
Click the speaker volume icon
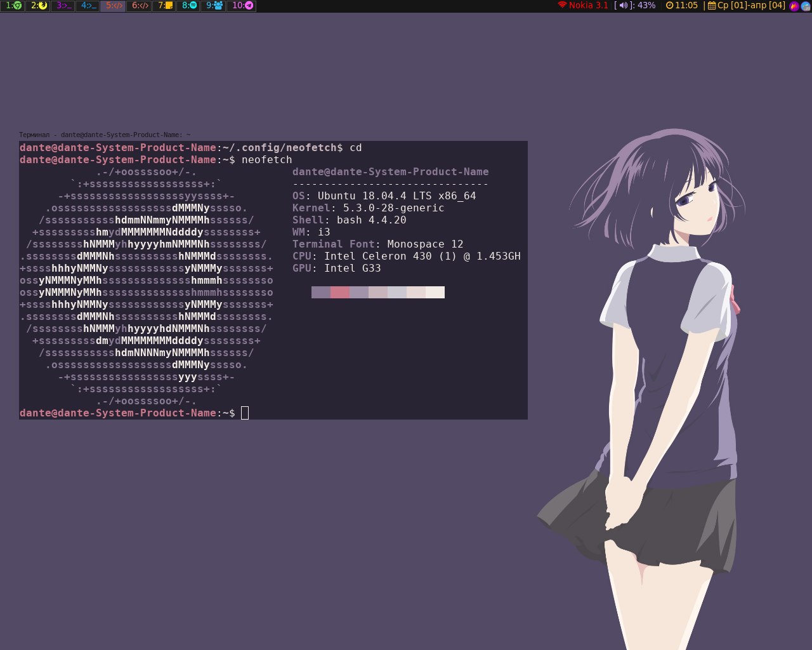623,5
